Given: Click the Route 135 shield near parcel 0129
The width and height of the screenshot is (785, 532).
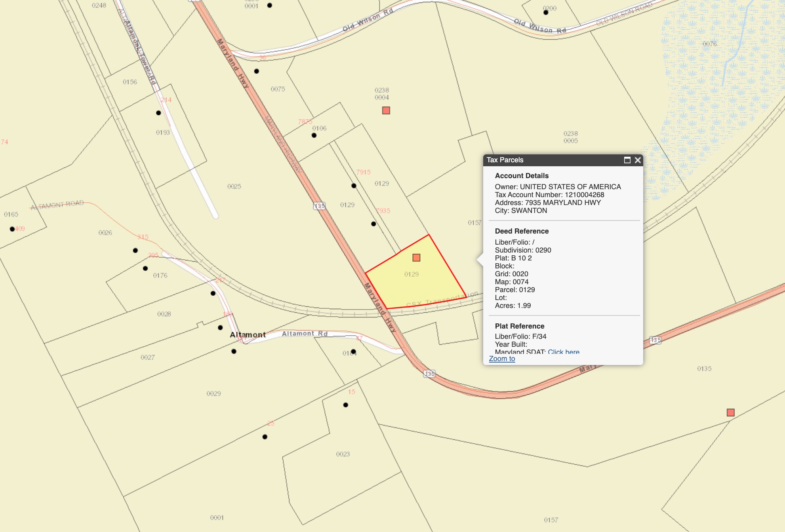Looking at the screenshot, I should [319, 206].
